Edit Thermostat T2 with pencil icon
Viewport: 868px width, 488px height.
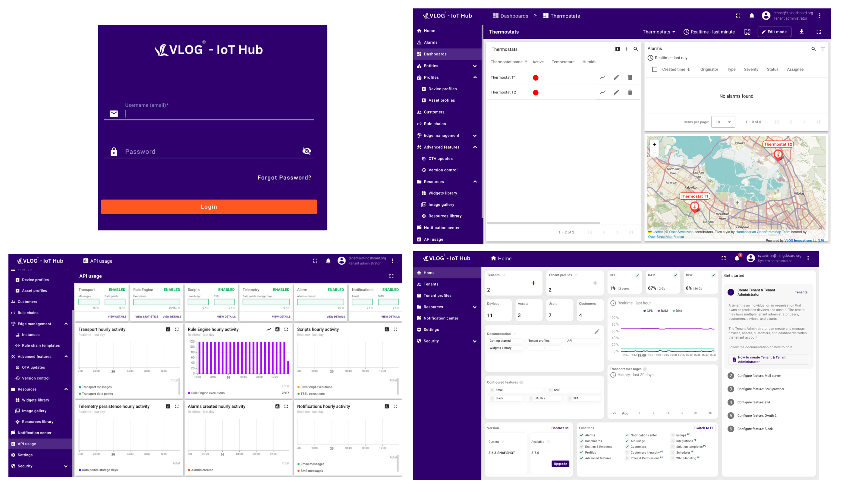point(616,92)
